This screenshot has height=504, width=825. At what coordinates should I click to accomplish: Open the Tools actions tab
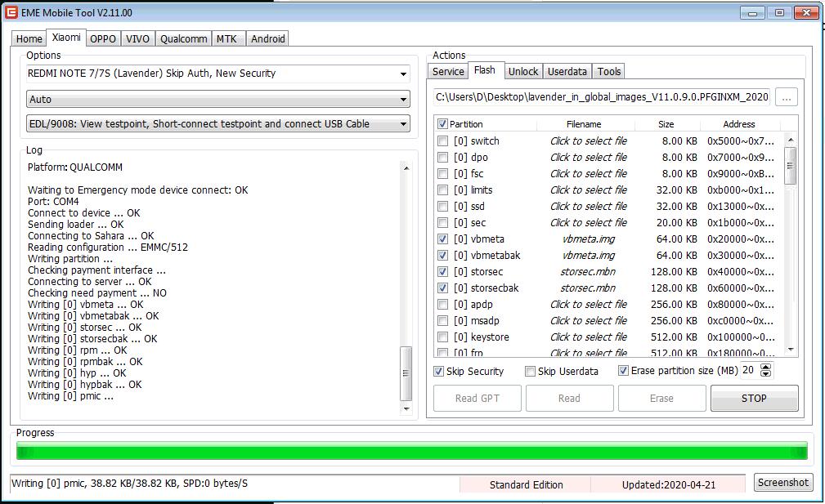tap(609, 71)
